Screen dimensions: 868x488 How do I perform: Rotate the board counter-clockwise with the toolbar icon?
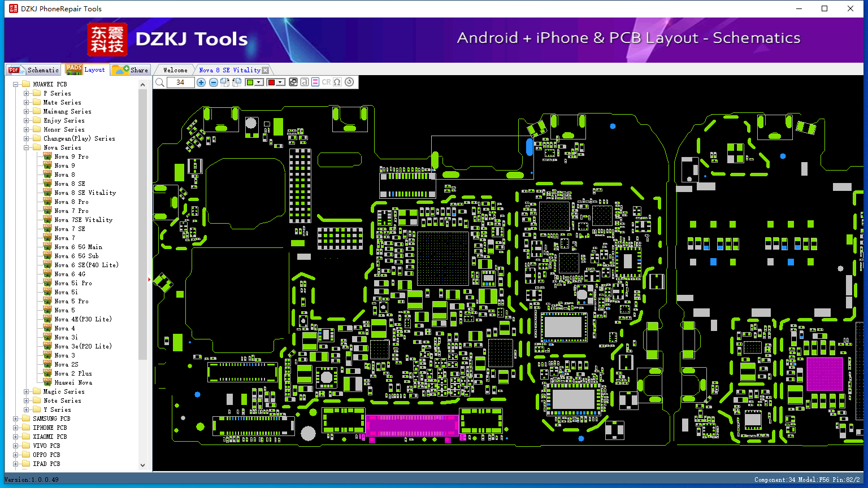(x=237, y=82)
